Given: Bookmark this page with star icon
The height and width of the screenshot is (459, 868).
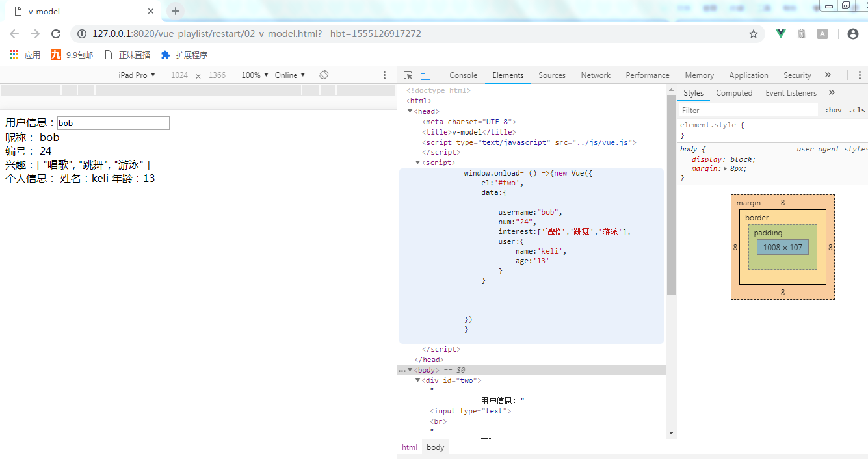Looking at the screenshot, I should [x=754, y=34].
